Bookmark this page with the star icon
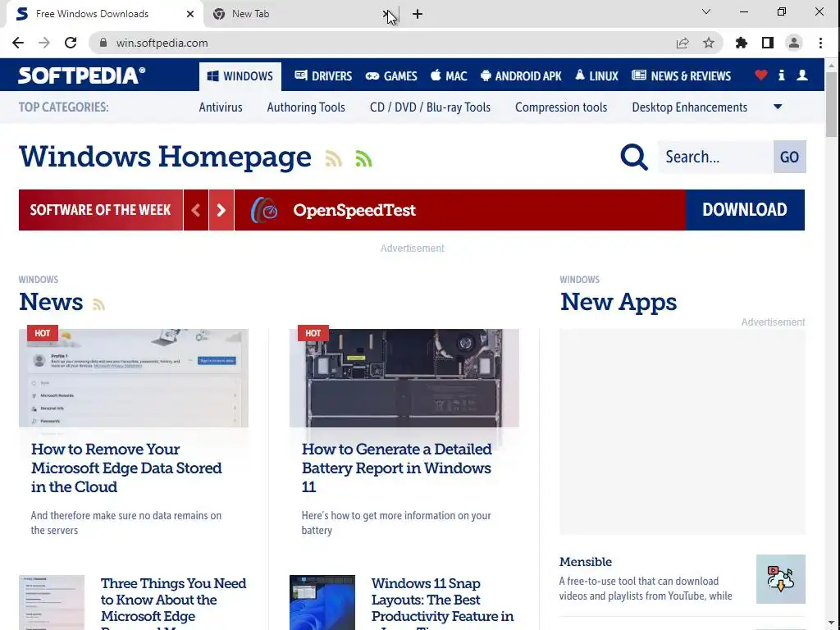The height and width of the screenshot is (630, 840). (x=708, y=43)
